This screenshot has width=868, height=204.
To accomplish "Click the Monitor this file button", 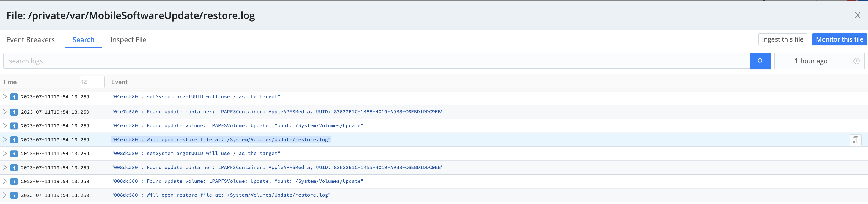I will pos(839,39).
